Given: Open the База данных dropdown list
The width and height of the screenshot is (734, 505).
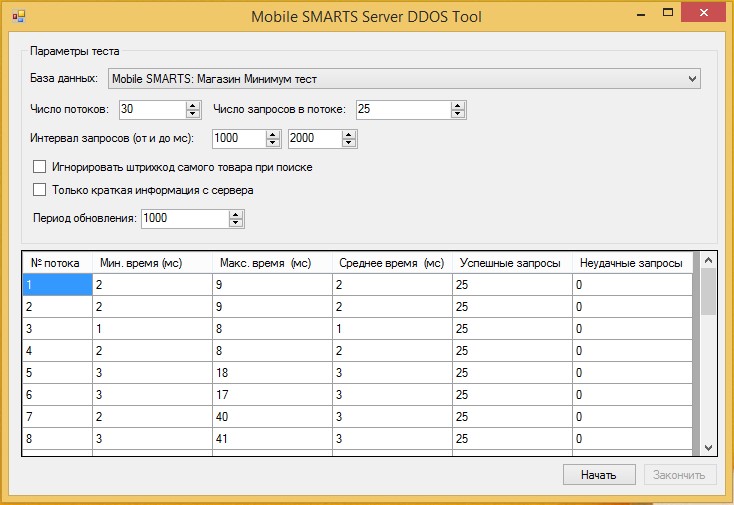Looking at the screenshot, I should 692,79.
